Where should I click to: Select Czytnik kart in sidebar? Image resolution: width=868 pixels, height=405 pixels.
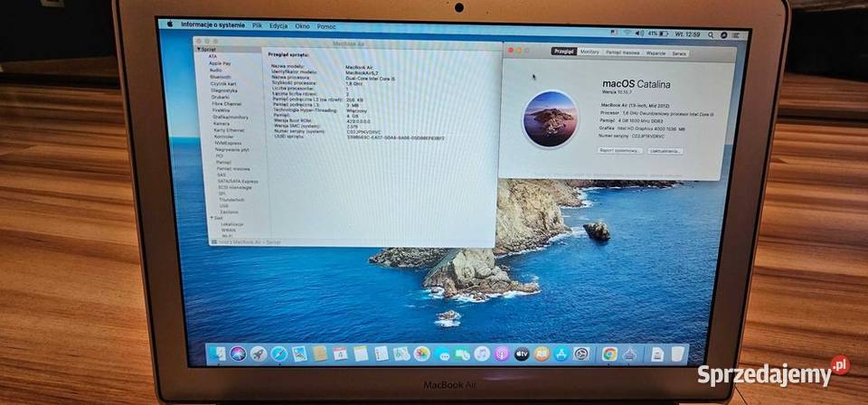tap(223, 83)
